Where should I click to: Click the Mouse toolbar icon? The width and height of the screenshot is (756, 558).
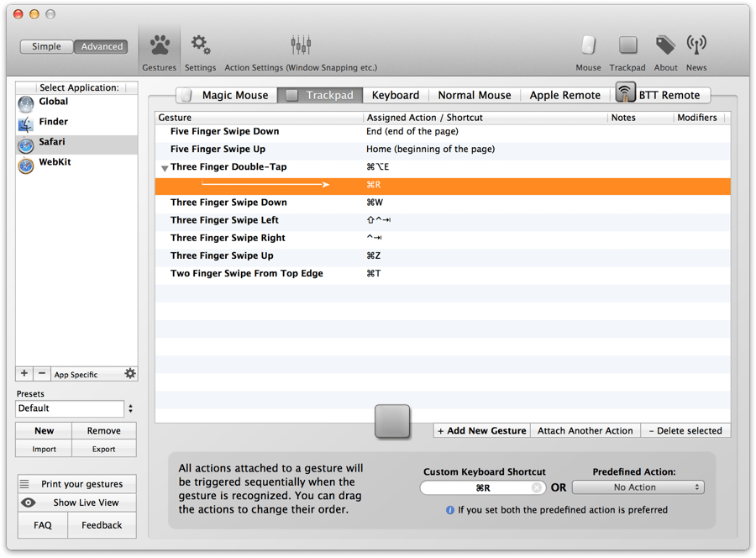(x=588, y=45)
